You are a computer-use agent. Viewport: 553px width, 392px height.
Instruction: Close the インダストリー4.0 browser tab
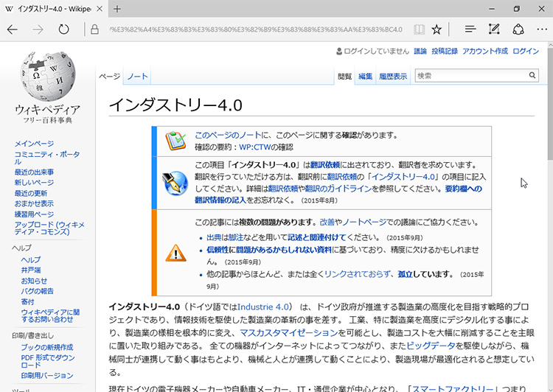tap(99, 9)
